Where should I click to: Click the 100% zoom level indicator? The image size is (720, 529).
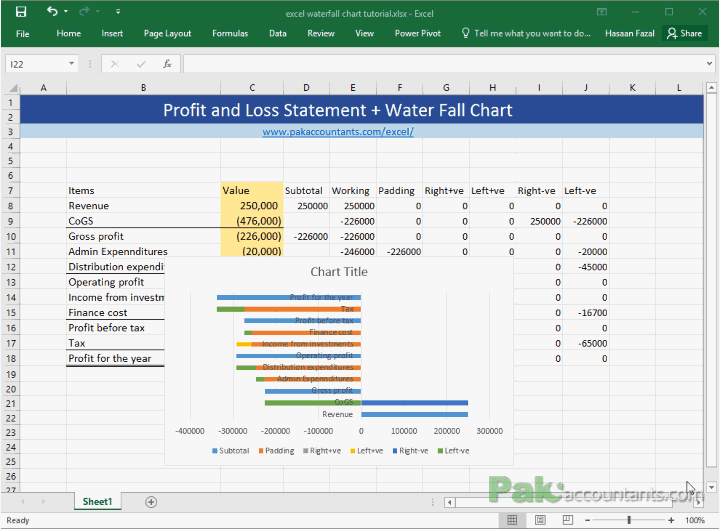[x=695, y=520]
